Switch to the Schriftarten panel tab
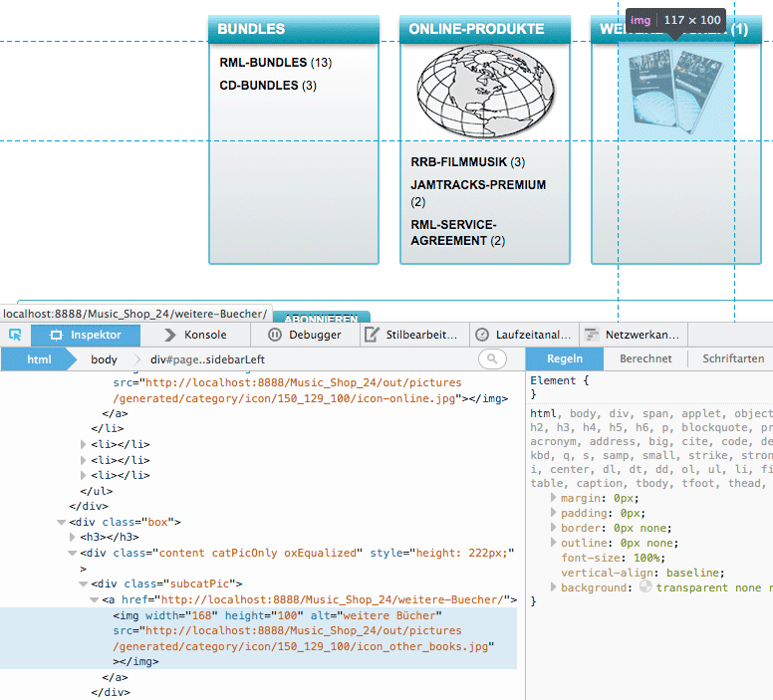773x700 pixels. coord(732,359)
